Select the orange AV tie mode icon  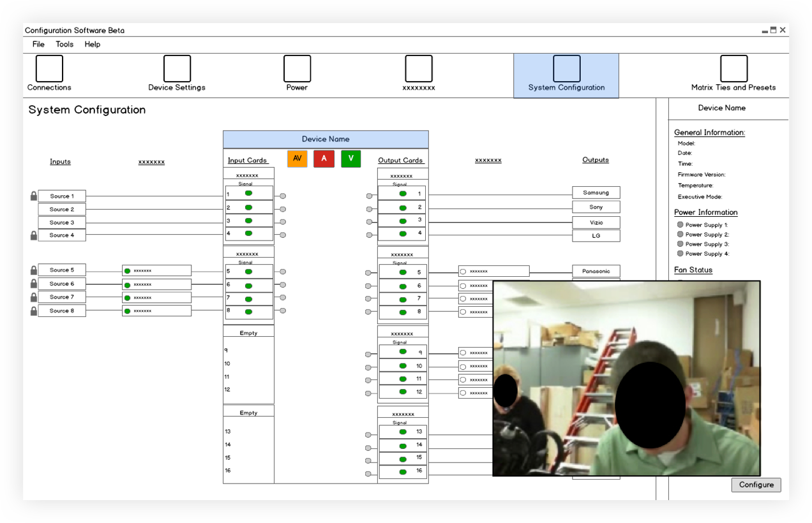point(297,159)
